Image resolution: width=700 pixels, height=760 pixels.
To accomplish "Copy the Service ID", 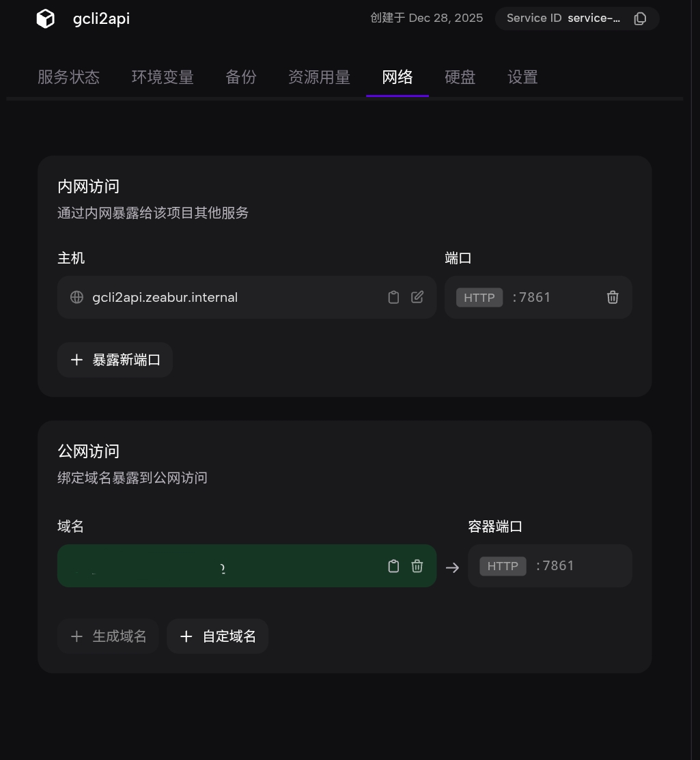I will coord(640,18).
